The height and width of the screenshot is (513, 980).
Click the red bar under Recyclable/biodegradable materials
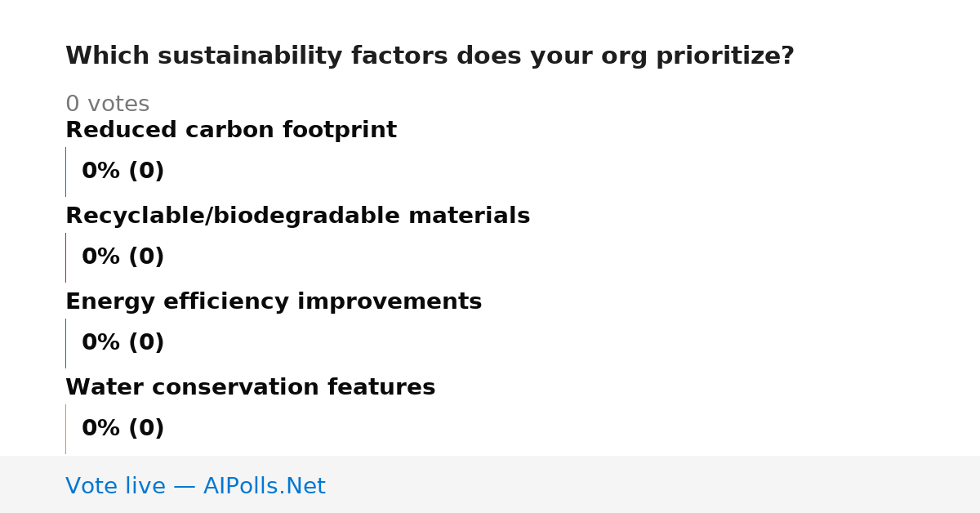pos(65,257)
